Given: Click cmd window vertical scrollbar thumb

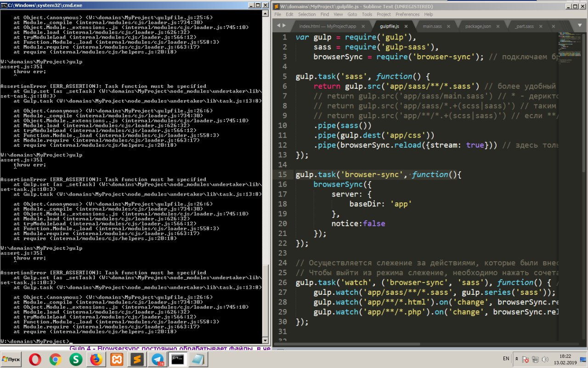Looking at the screenshot, I should pyautogui.click(x=266, y=300).
